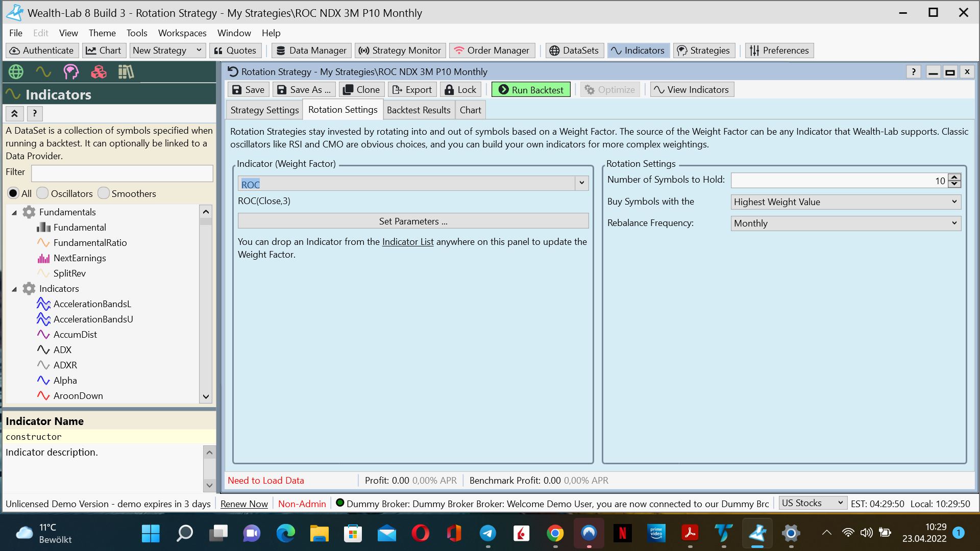Open the Workspaces menu

[x=182, y=33]
